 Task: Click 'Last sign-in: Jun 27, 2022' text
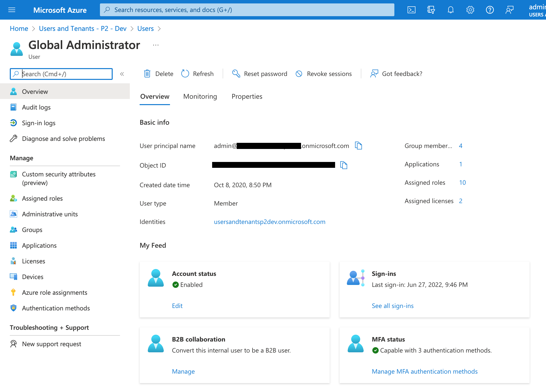click(x=420, y=284)
